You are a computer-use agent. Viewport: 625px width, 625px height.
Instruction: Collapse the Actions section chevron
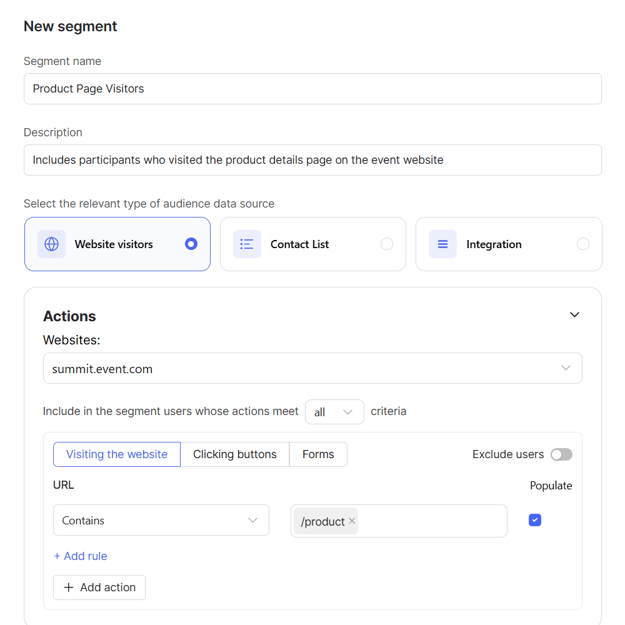pos(574,315)
